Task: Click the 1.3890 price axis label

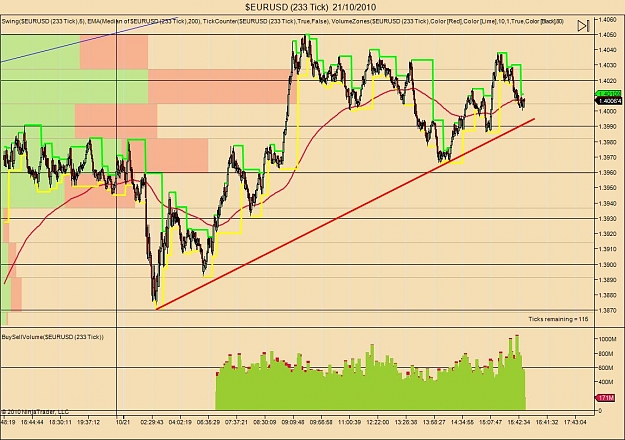Action: pos(607,280)
